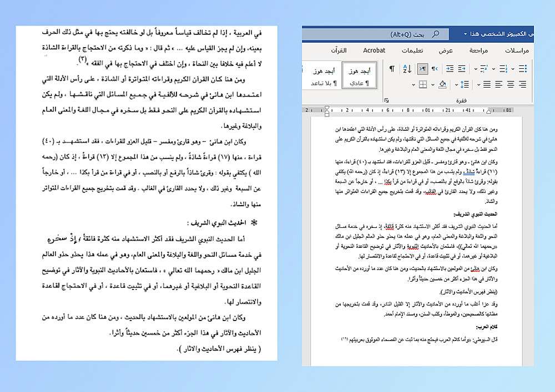Viewport: 555px width, 392px height.
Task: Open borders dropdown arrow
Action: point(413,85)
